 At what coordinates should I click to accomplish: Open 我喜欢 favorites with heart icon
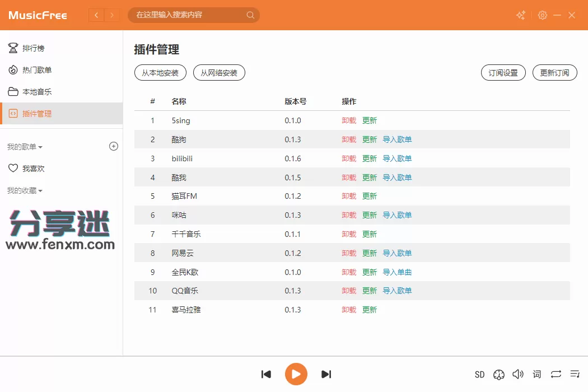coord(28,168)
